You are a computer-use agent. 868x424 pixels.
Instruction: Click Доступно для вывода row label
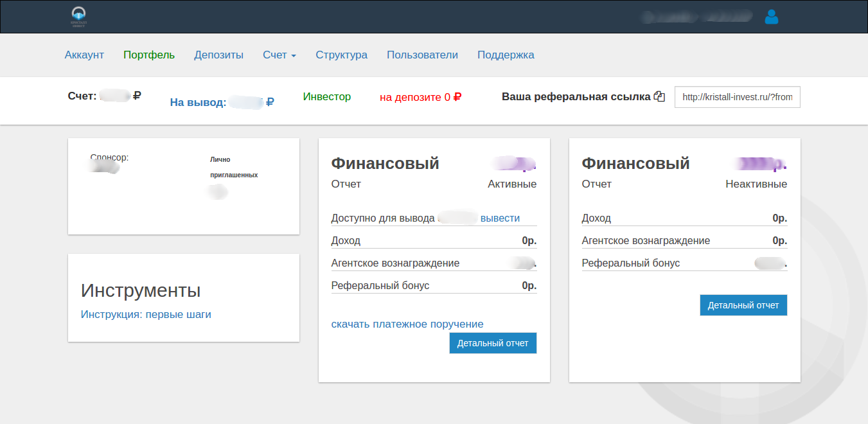click(383, 218)
